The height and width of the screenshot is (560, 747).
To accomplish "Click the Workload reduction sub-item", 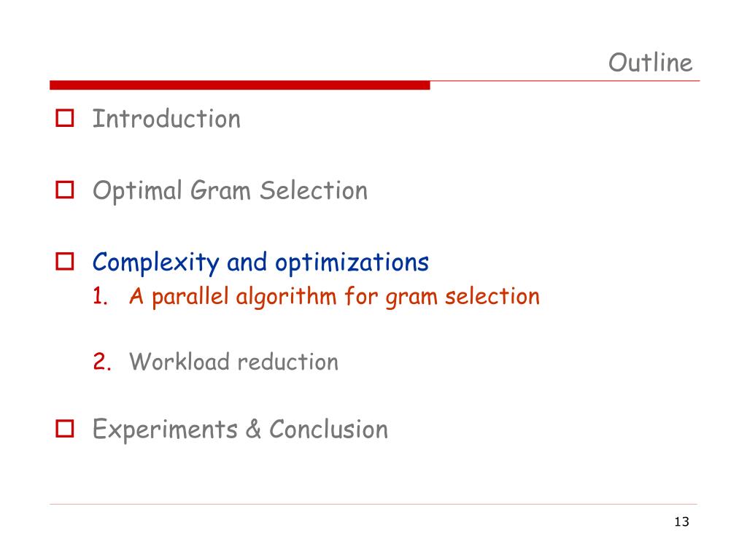I will coord(234,362).
